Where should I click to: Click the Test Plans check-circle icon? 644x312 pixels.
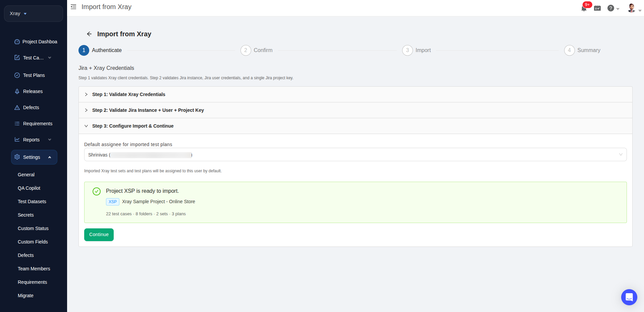coord(17,75)
